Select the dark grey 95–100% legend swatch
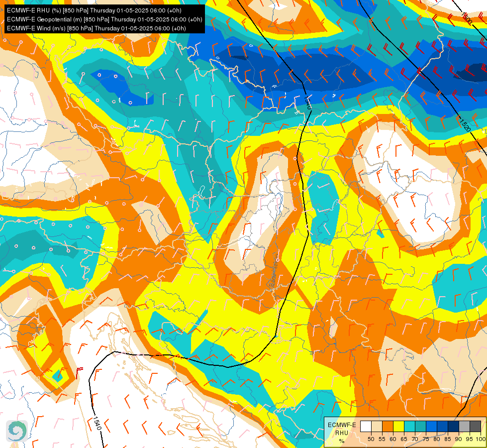Image resolution: width=487 pixels, height=448 pixels. (x=475, y=426)
